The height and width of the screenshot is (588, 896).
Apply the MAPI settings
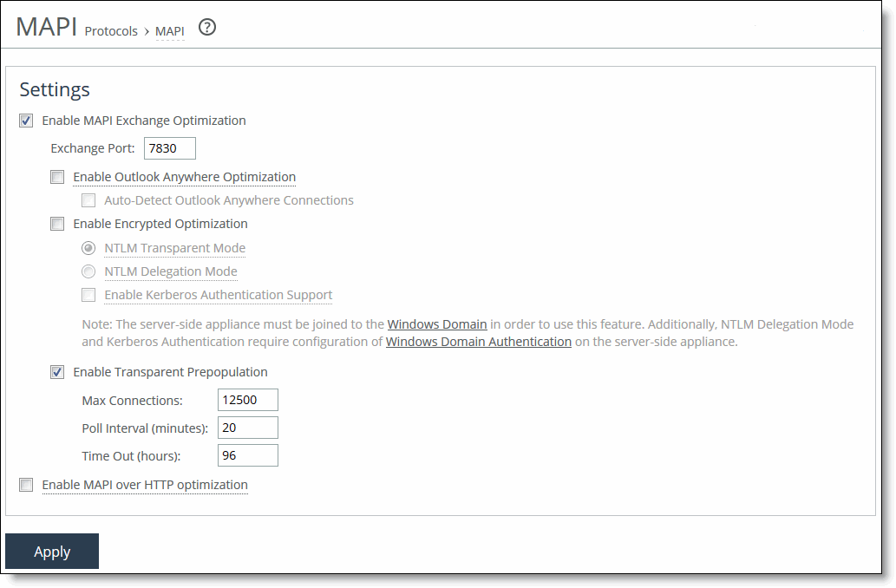(51, 552)
